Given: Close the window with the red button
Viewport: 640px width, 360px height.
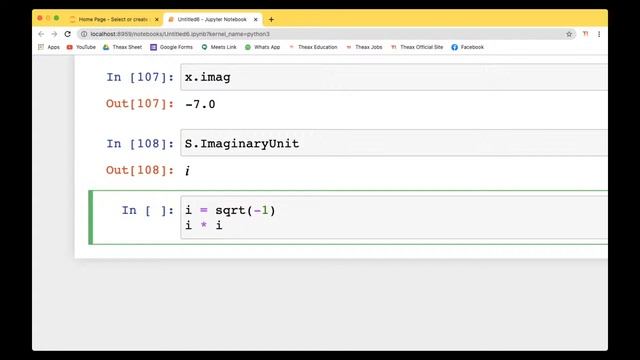Looking at the screenshot, I should (x=40, y=18).
